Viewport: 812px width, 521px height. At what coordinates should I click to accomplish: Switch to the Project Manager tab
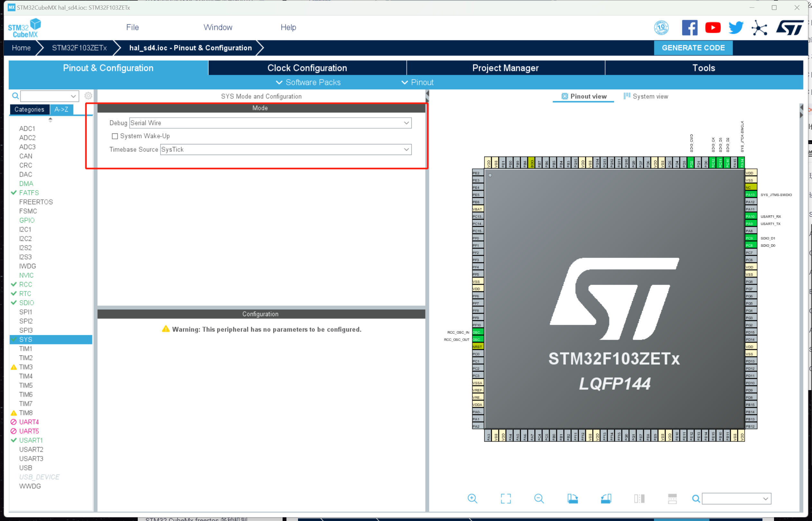pos(505,68)
